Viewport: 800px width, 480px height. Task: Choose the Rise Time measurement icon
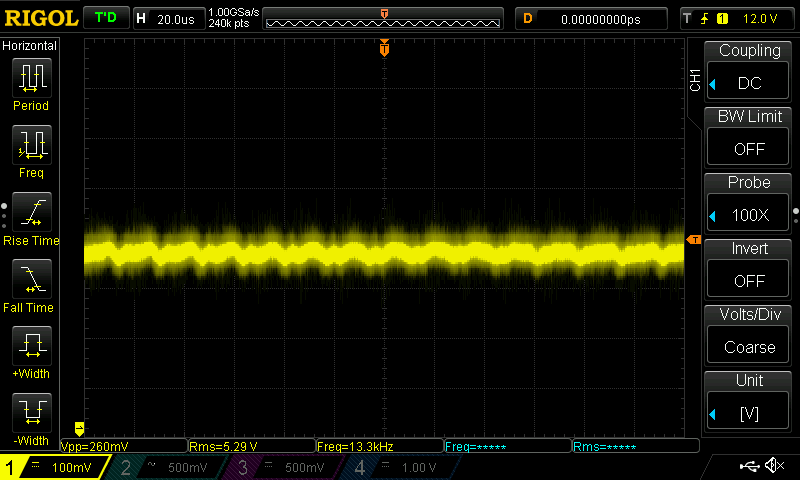pos(30,218)
